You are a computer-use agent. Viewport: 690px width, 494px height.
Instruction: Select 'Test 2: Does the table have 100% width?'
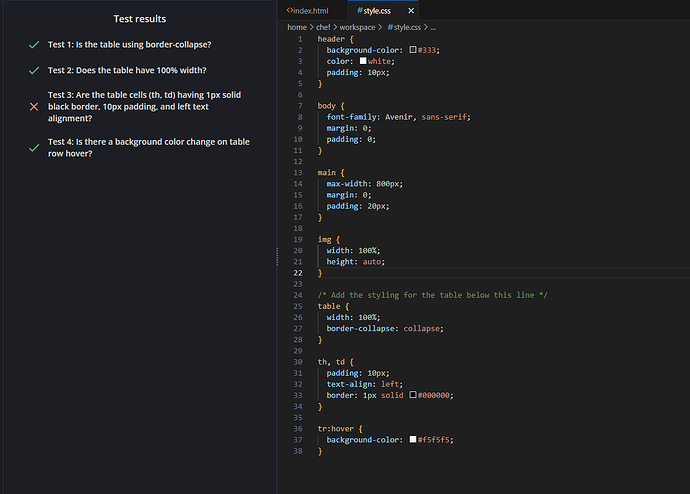[127, 70]
